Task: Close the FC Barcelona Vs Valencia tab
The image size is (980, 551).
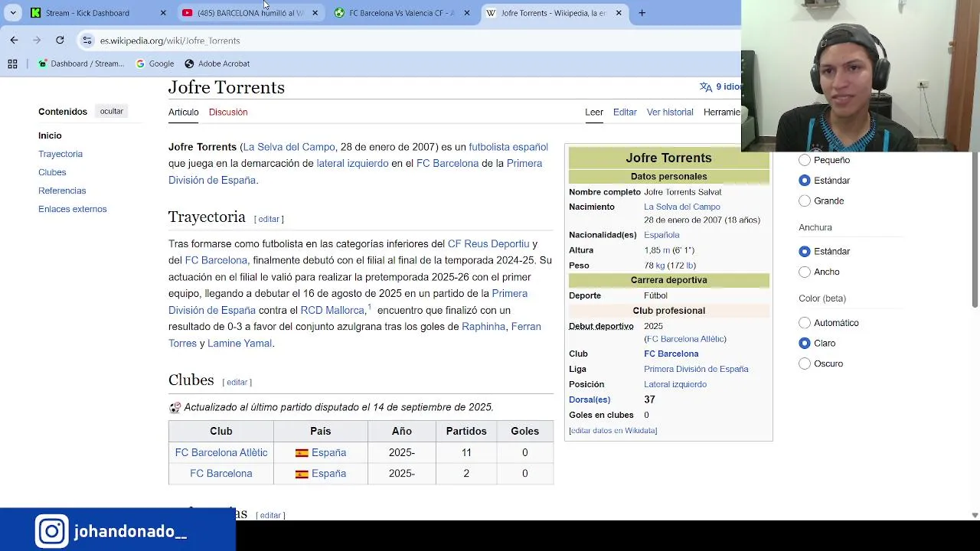Action: pyautogui.click(x=467, y=13)
